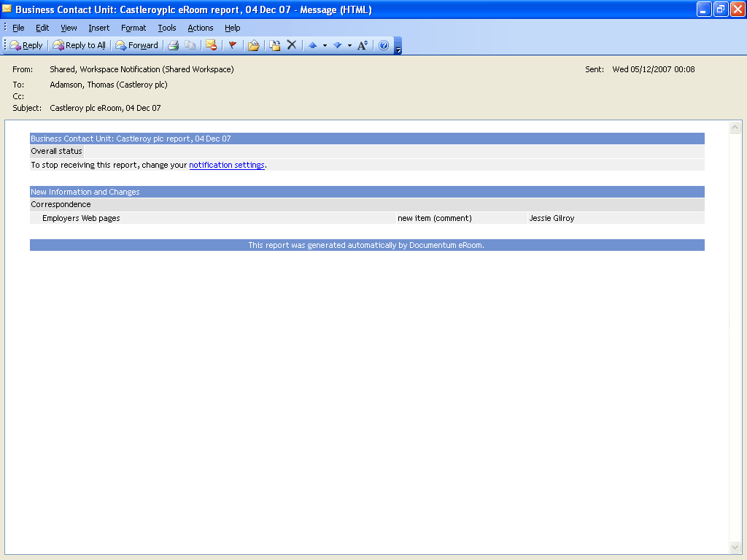The image size is (747, 560).
Task: Open the next-item dropdown arrow
Action: pyautogui.click(x=349, y=45)
